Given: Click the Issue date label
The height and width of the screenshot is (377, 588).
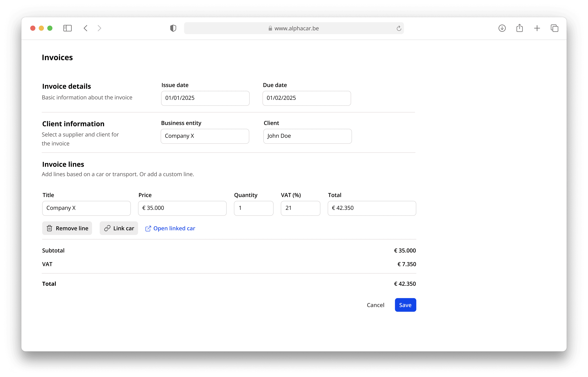Looking at the screenshot, I should click(175, 85).
